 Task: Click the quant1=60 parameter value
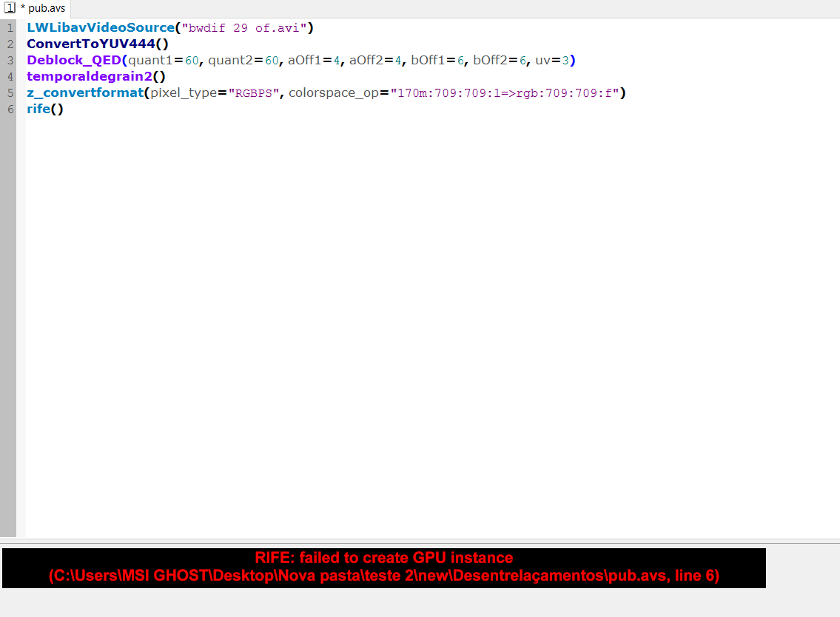[x=192, y=61]
